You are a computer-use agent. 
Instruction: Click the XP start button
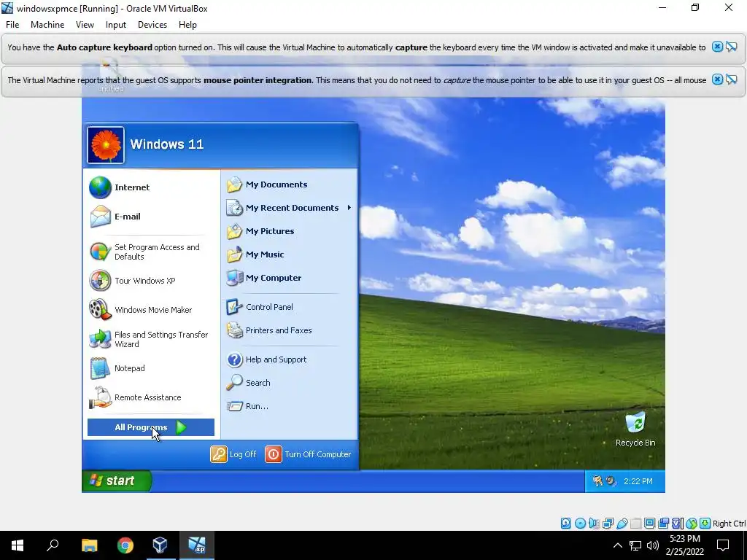point(117,481)
